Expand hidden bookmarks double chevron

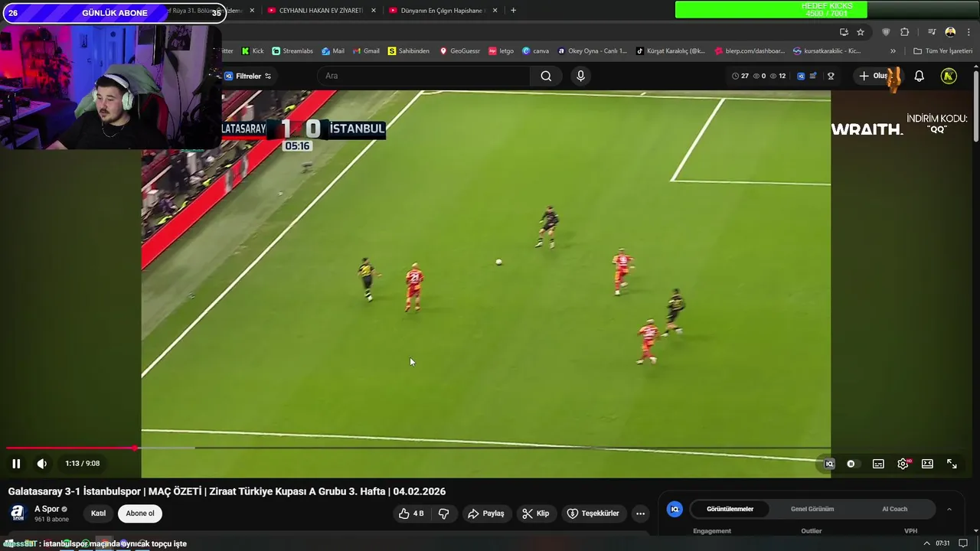[x=893, y=51]
